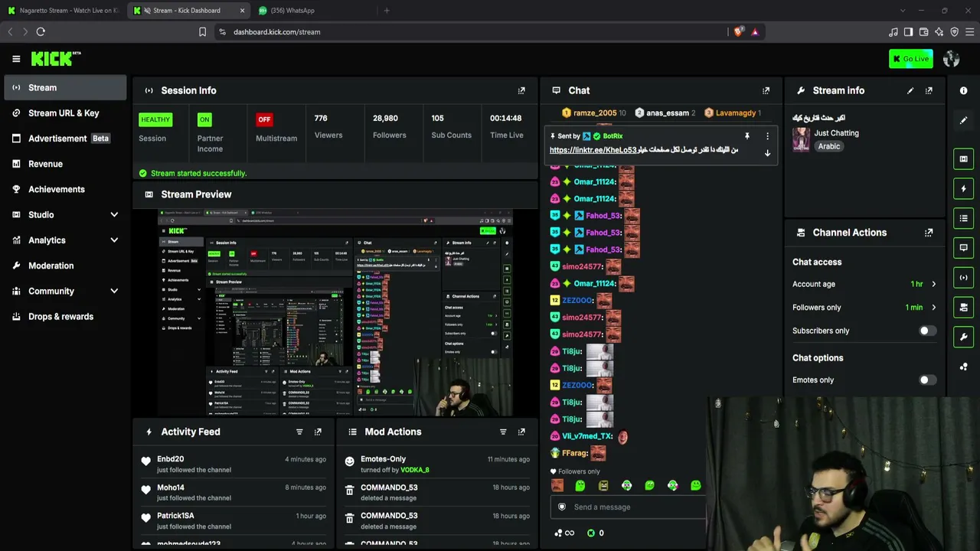Open the Achievements page
Screen dimensions: 980x551
[x=65, y=189]
